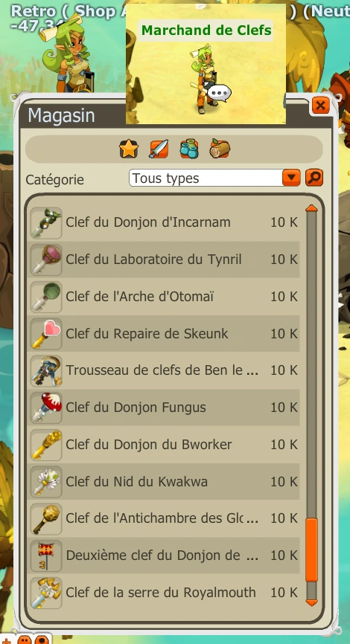Viewport: 350px width, 644px height.
Task: Close the Magasin shop window
Action: (320, 106)
